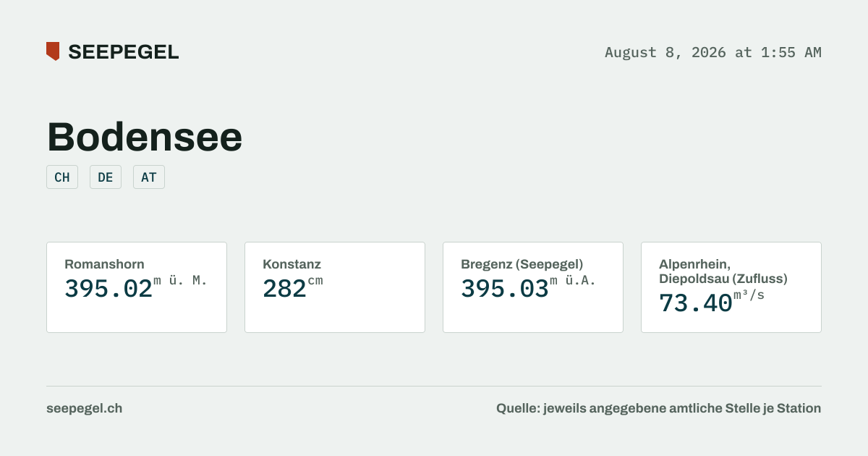Image resolution: width=868 pixels, height=456 pixels.
Task: Open the Romanshorn station card
Action: [137, 287]
